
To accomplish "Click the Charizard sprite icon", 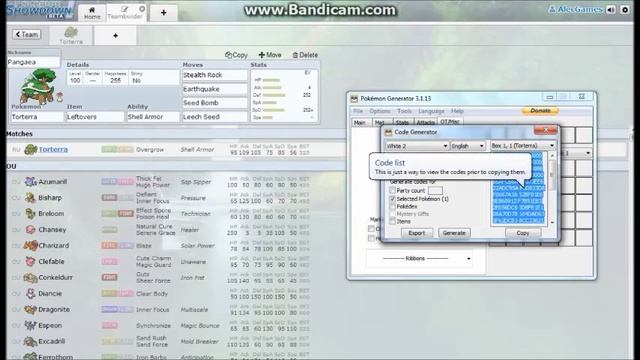I will tap(31, 245).
